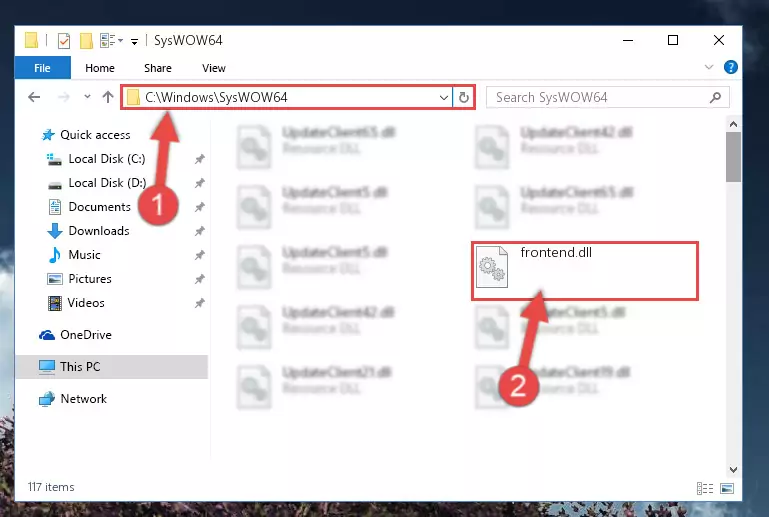Go forward with the Forward arrow
The height and width of the screenshot is (517, 769).
pos(63,97)
